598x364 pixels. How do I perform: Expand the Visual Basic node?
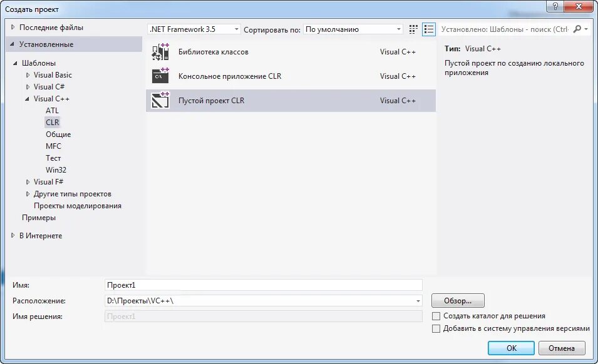point(28,75)
